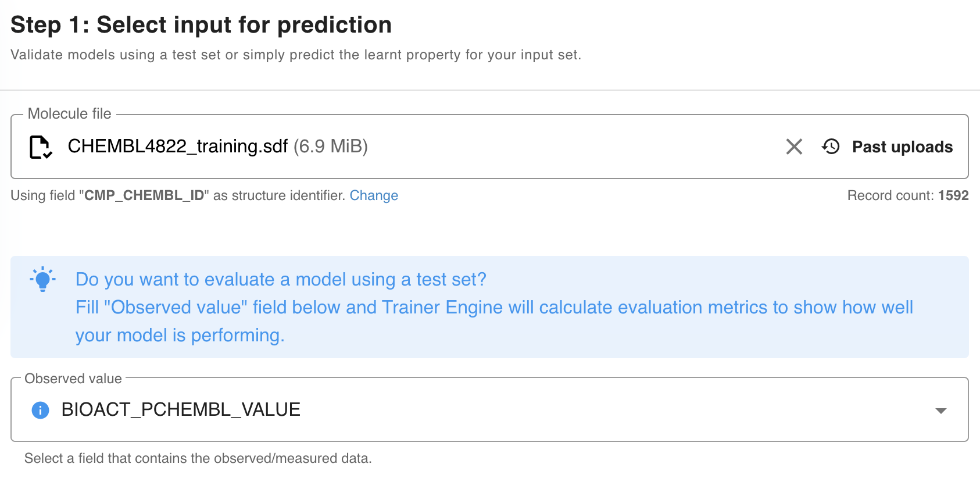Click the 'Do you want to evaluate' tip question
Screen dimensions: 980x478
click(281, 280)
